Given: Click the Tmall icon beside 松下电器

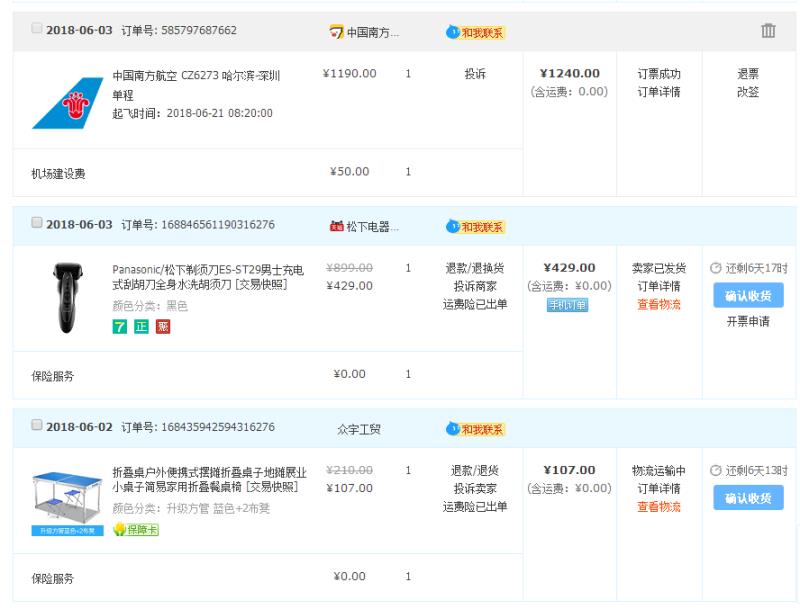Looking at the screenshot, I should point(337,226).
